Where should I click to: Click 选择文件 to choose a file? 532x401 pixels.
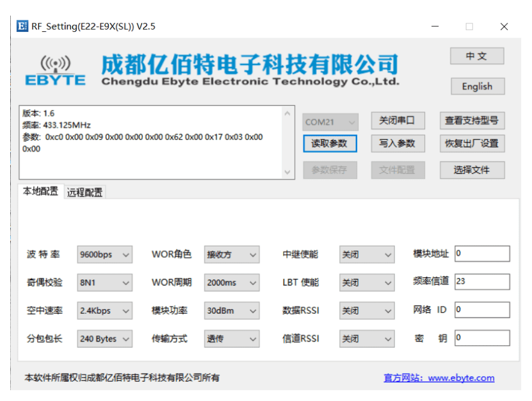[x=472, y=170]
